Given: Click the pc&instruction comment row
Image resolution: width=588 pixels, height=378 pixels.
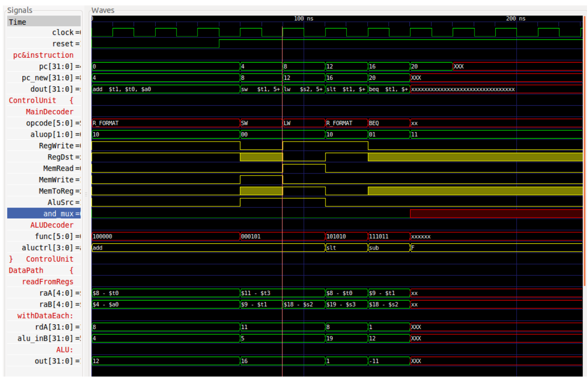Looking at the screenshot, I should [x=44, y=55].
